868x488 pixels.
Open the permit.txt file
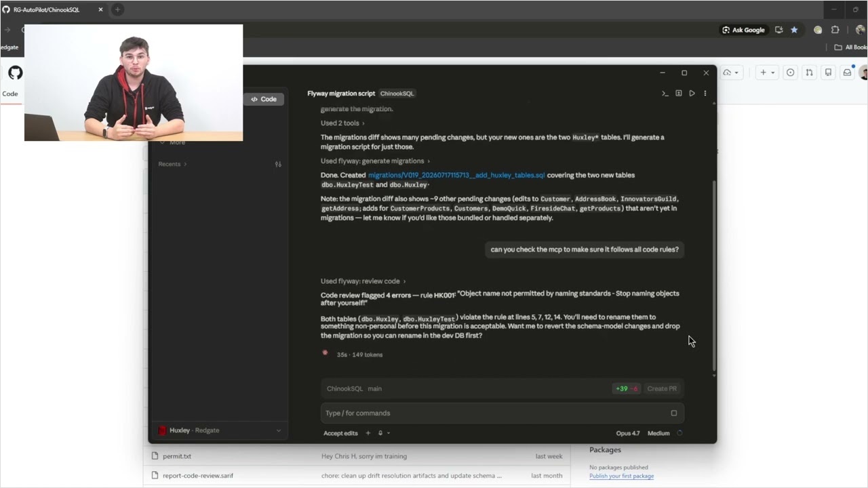tap(177, 456)
